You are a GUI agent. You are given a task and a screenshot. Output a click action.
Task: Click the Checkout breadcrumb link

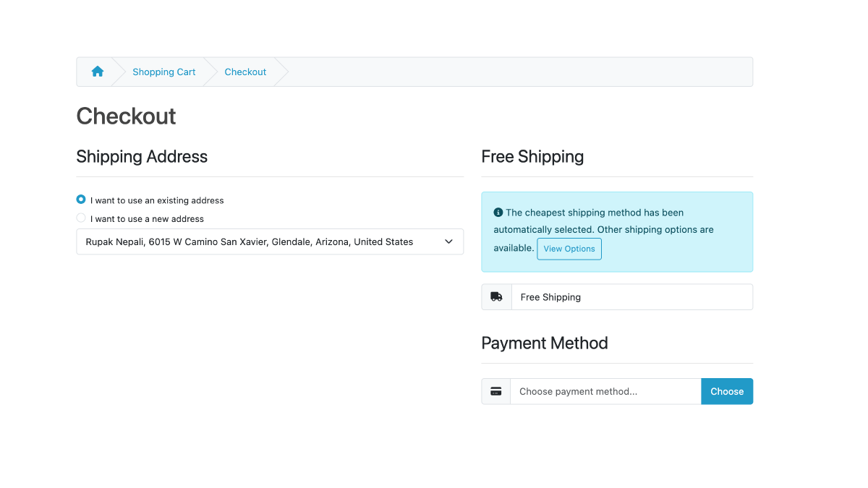[x=245, y=72]
